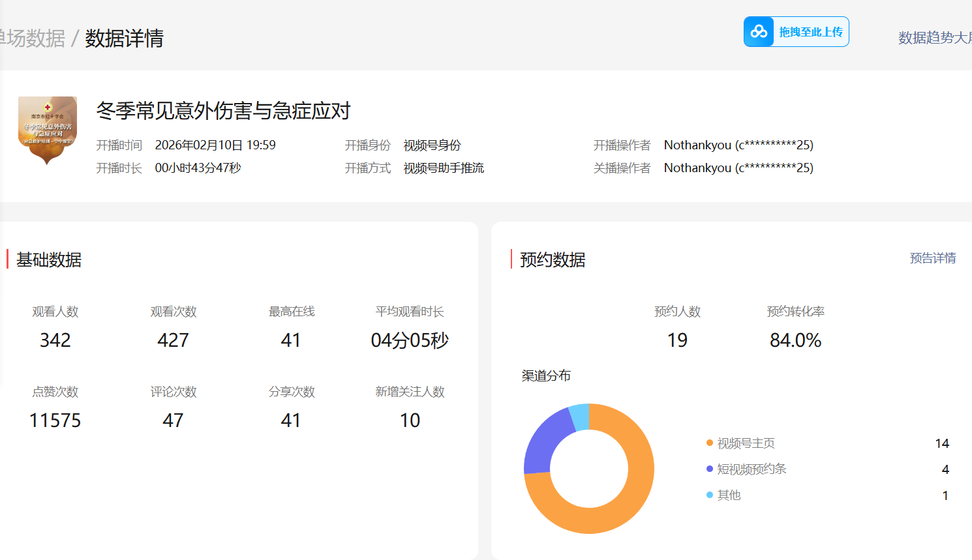Click the 基础数据 section heading
Viewport: 972px width, 560px height.
click(x=49, y=259)
